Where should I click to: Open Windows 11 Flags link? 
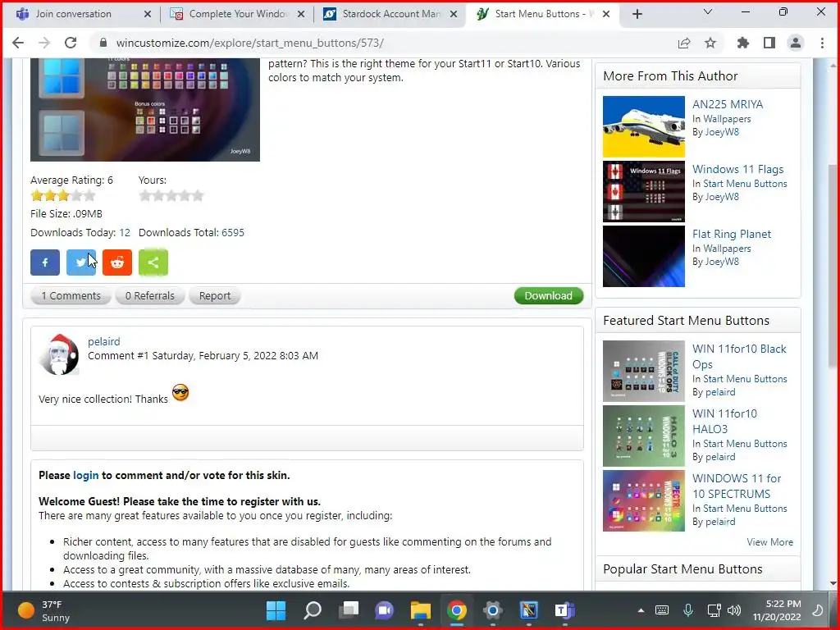click(x=737, y=169)
